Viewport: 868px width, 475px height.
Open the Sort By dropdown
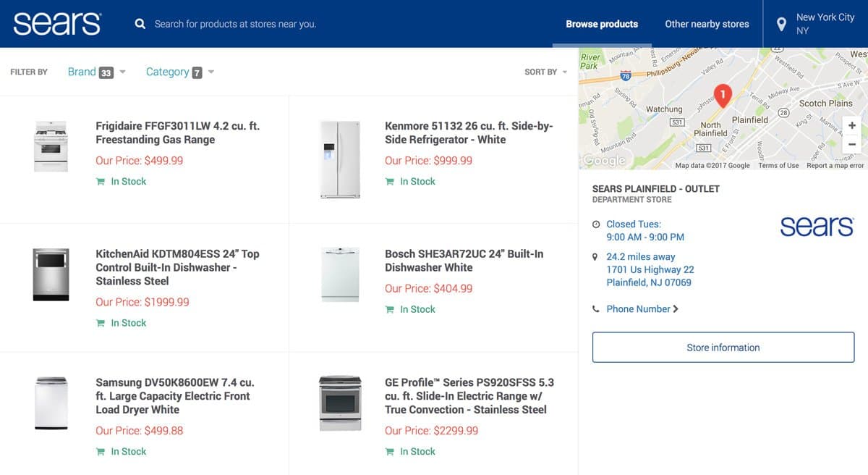coord(545,72)
